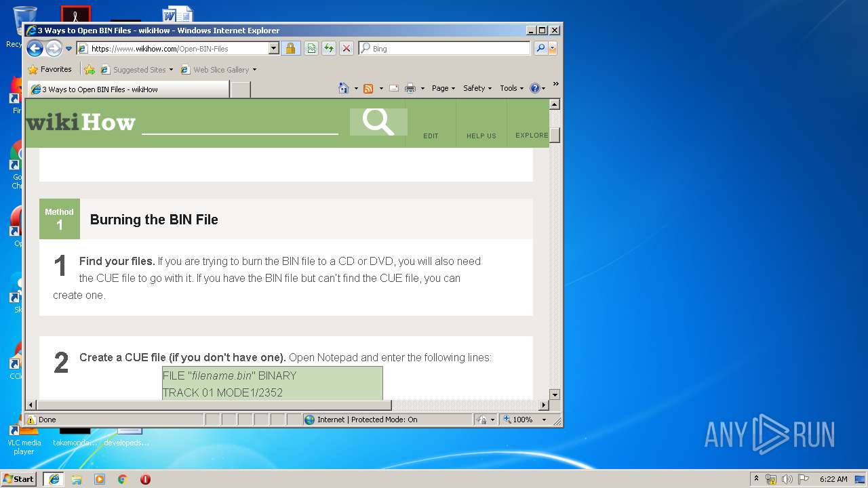Screen dimensions: 868x488
Task: Click the RSS Feeds icon
Action: click(368, 88)
